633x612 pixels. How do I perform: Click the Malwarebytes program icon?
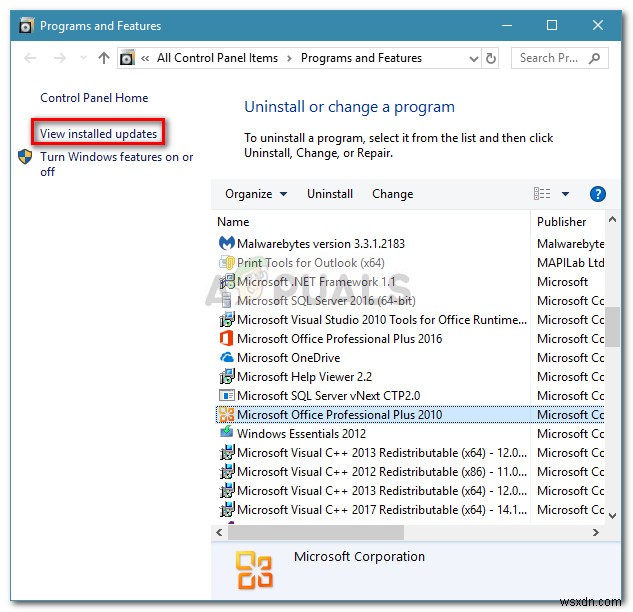(226, 243)
